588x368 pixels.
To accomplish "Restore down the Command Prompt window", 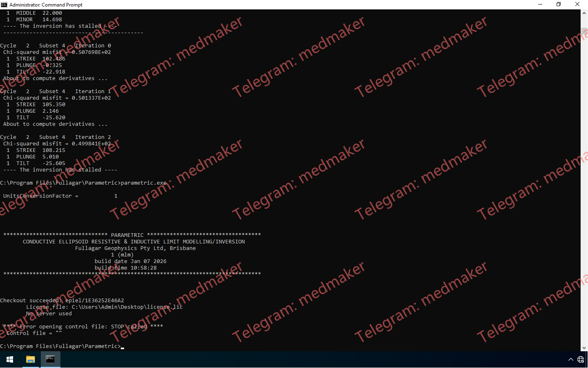I will (559, 4).
